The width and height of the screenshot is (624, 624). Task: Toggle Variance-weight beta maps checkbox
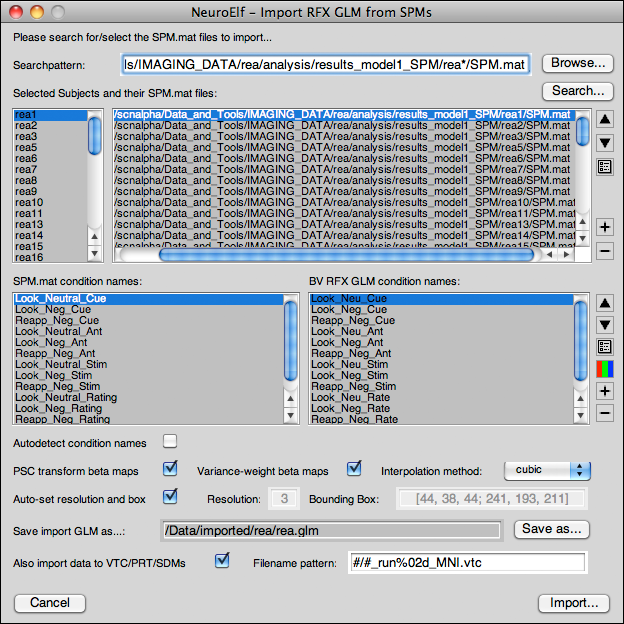(x=354, y=469)
